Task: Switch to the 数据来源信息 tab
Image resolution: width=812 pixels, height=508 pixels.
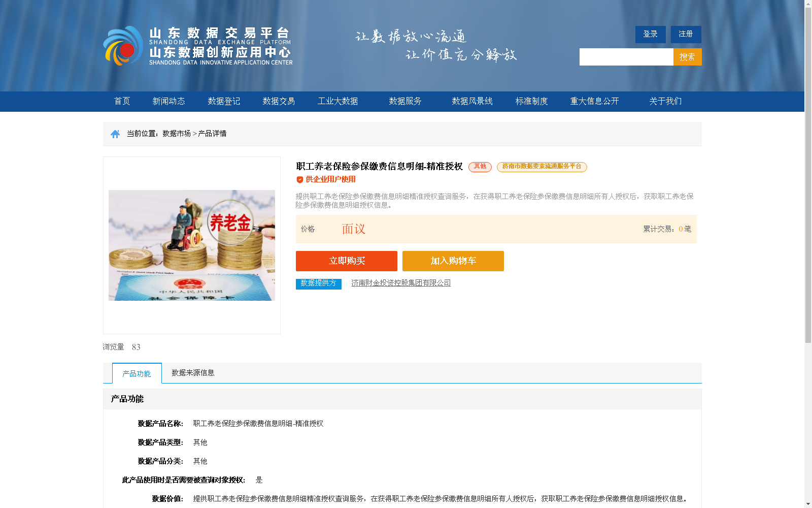Action: (x=193, y=373)
